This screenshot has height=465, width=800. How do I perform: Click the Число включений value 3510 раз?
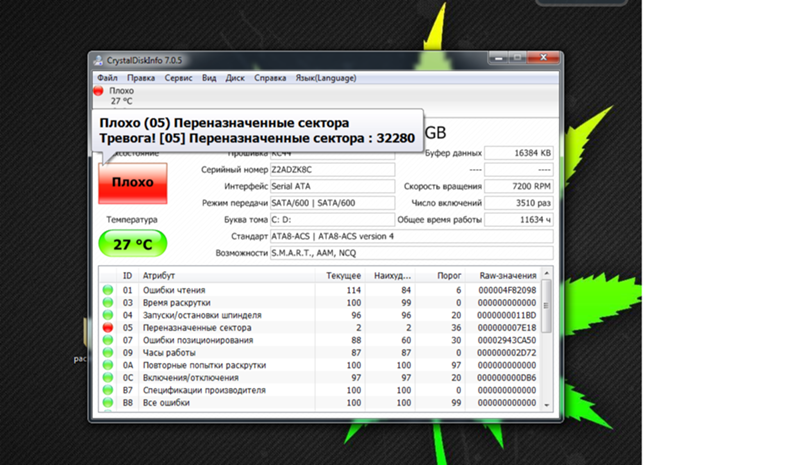coord(518,203)
